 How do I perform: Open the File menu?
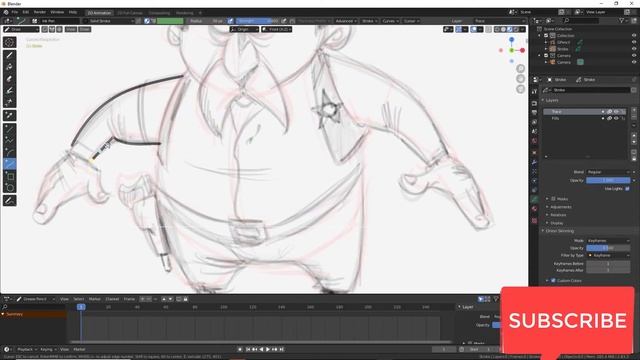pos(14,12)
